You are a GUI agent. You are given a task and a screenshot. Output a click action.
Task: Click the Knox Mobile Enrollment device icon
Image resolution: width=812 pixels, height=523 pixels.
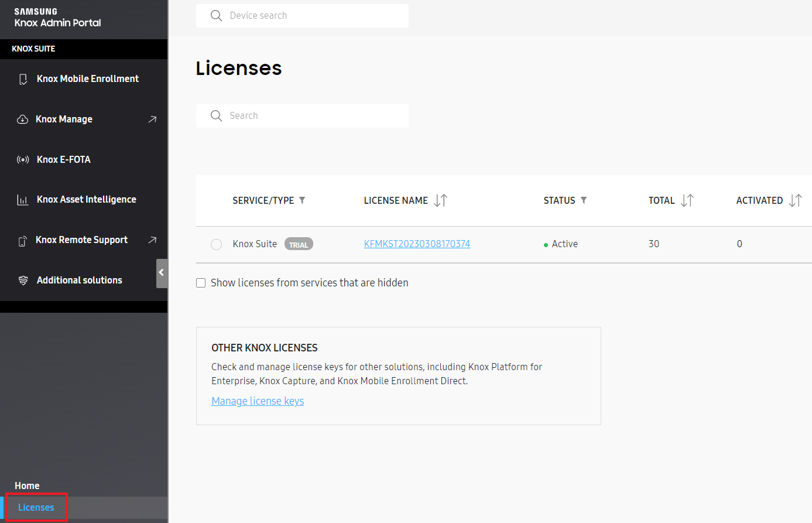click(23, 79)
